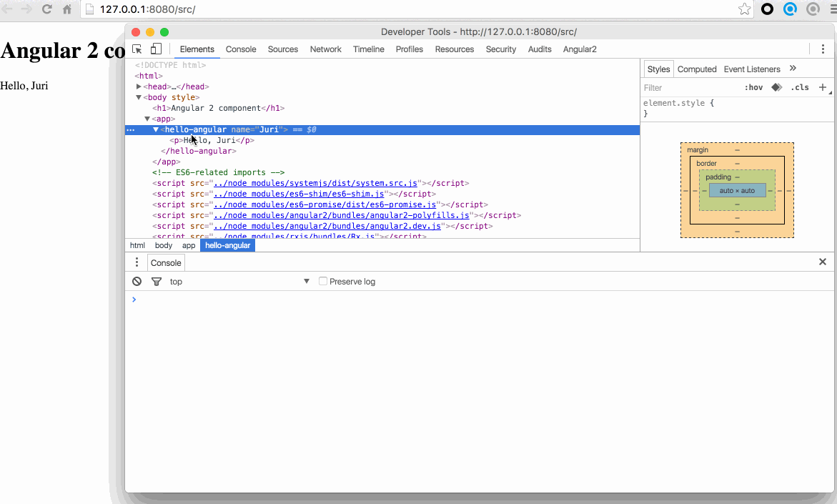The image size is (837, 504).
Task: Activate the inspect element picker tool
Action: coord(137,49)
